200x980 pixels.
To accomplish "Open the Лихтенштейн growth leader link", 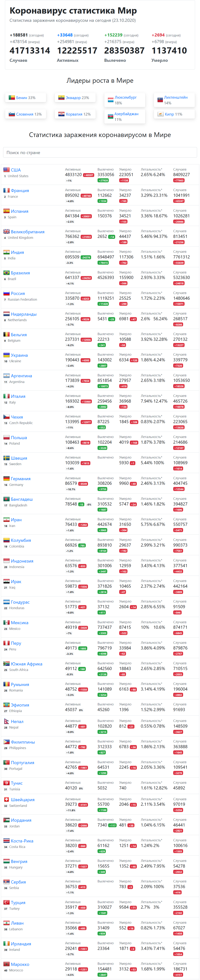I will (176, 97).
